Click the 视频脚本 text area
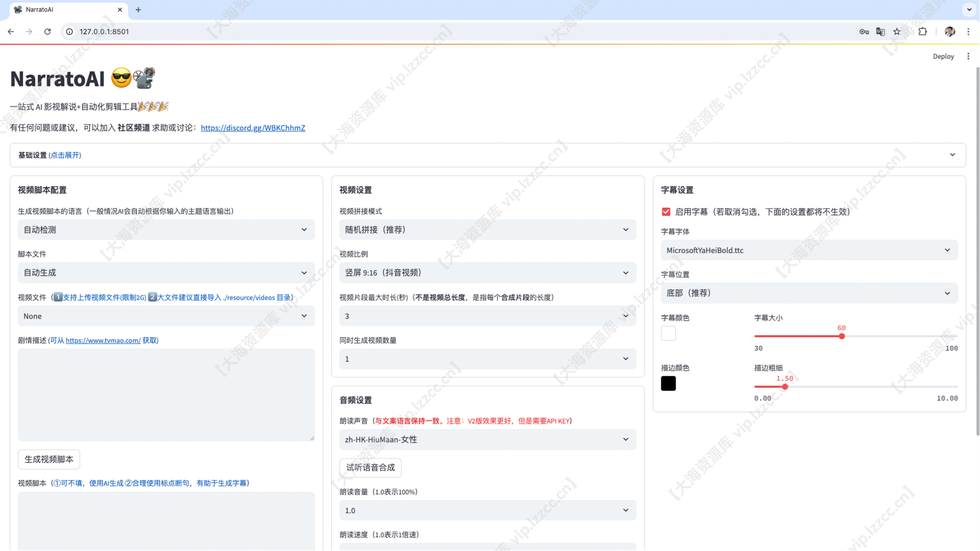The width and height of the screenshot is (980, 551). [166, 521]
